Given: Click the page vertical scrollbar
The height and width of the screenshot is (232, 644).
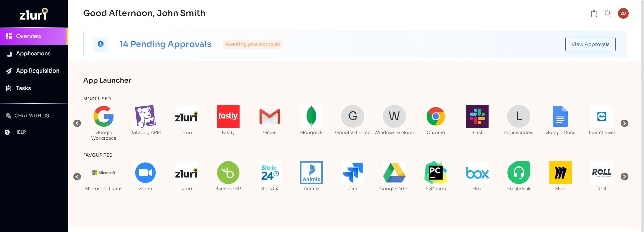Looking at the screenshot, I should 642,116.
